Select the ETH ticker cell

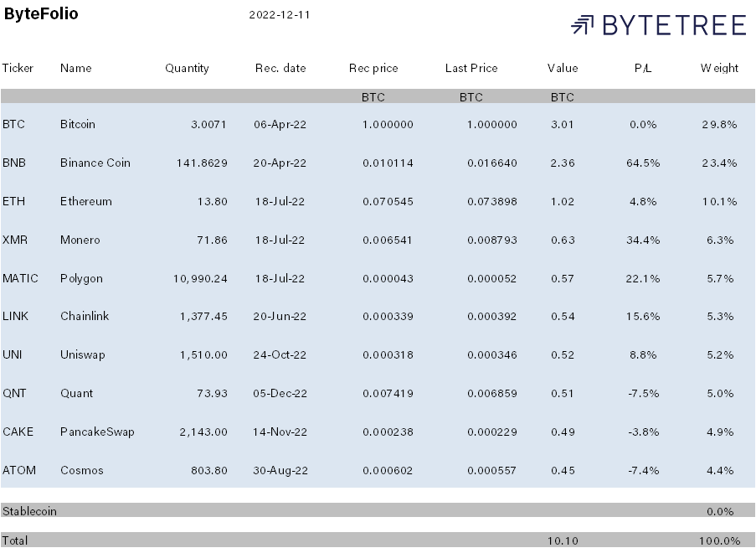coord(13,201)
